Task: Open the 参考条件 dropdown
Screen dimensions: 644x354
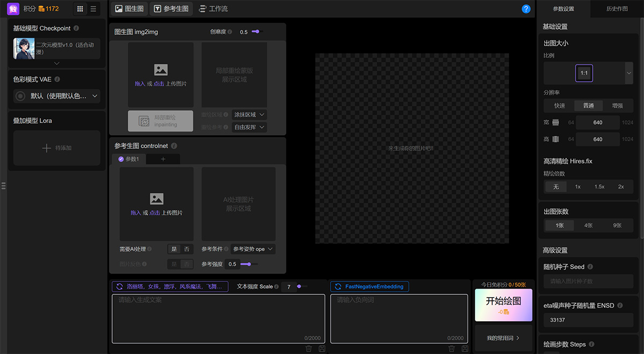Action: point(253,249)
